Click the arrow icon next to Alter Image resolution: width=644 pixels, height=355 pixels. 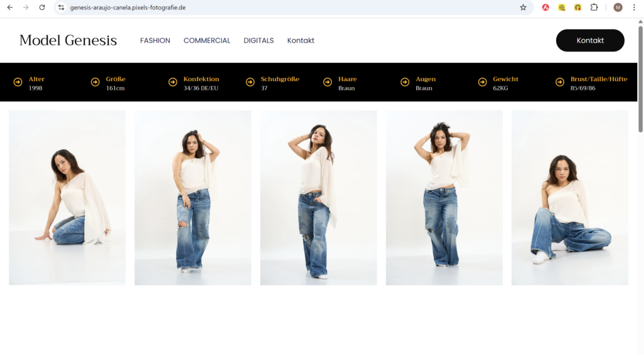pos(18,82)
